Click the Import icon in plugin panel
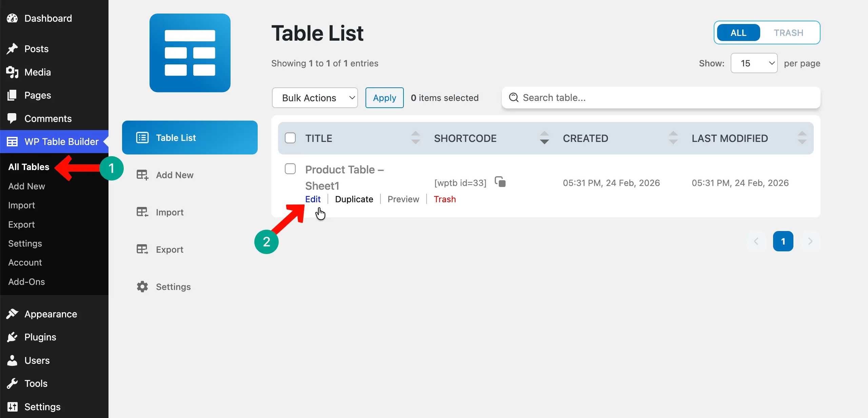The height and width of the screenshot is (418, 868). (142, 212)
